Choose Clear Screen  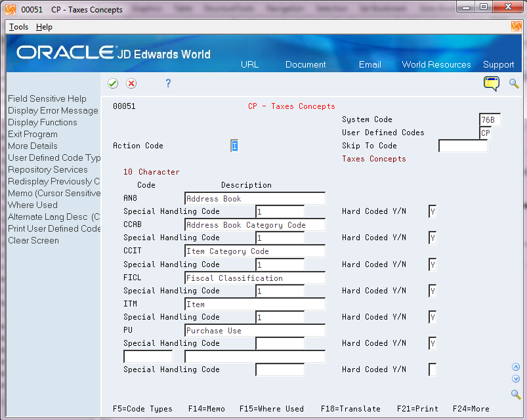pyautogui.click(x=33, y=240)
